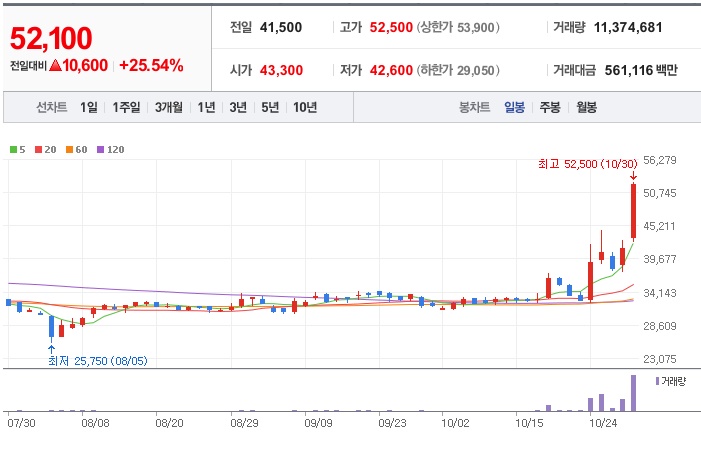Image resolution: width=701 pixels, height=449 pixels.
Task: Click the 상한가 53,900 text
Action: pos(458,27)
